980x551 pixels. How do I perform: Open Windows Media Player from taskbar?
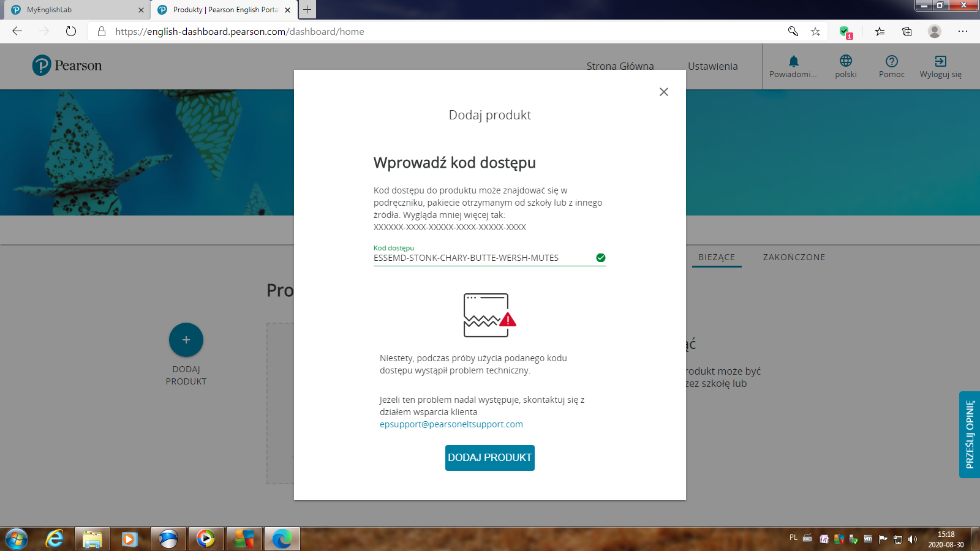coord(206,539)
